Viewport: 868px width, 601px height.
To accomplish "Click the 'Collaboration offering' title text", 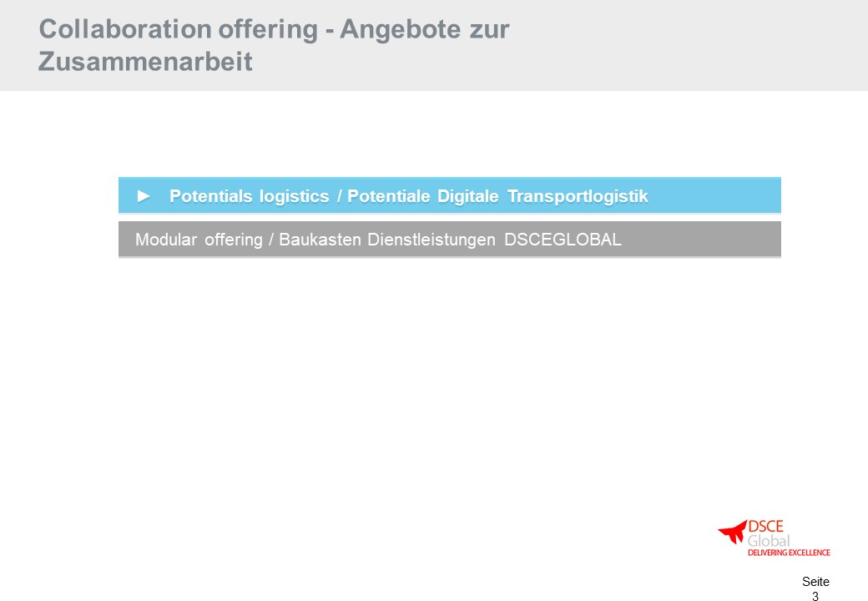I will [179, 28].
